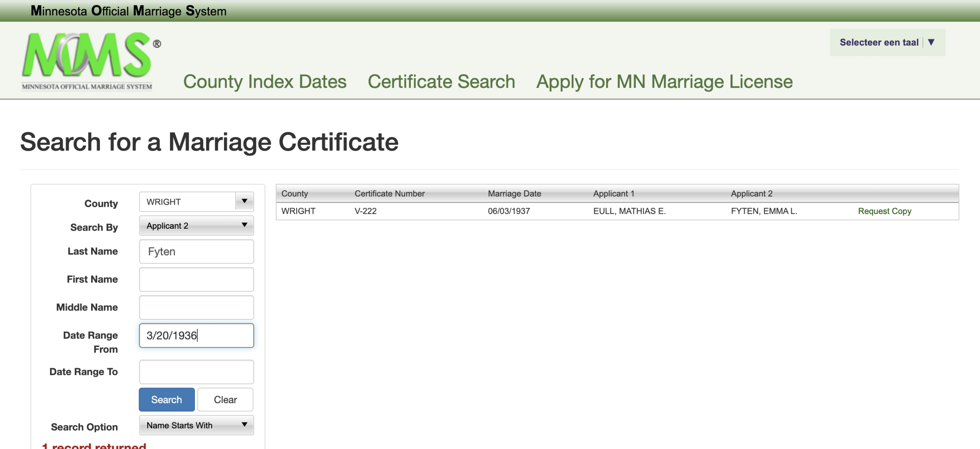980x449 pixels.
Task: Click the Last Name field containing Fyten
Action: tap(196, 252)
